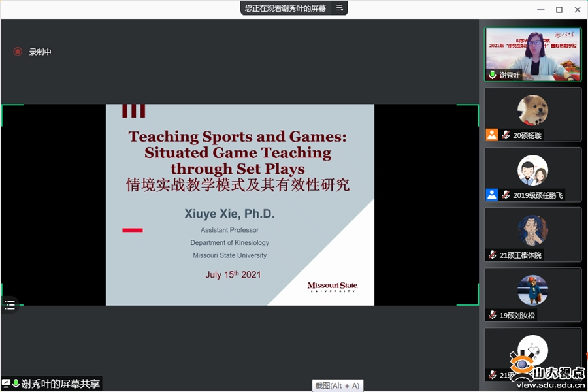This screenshot has height=392, width=588.
Task: Click the 您正在观看谢秀叶的屏幕 banner text
Action: [x=285, y=8]
